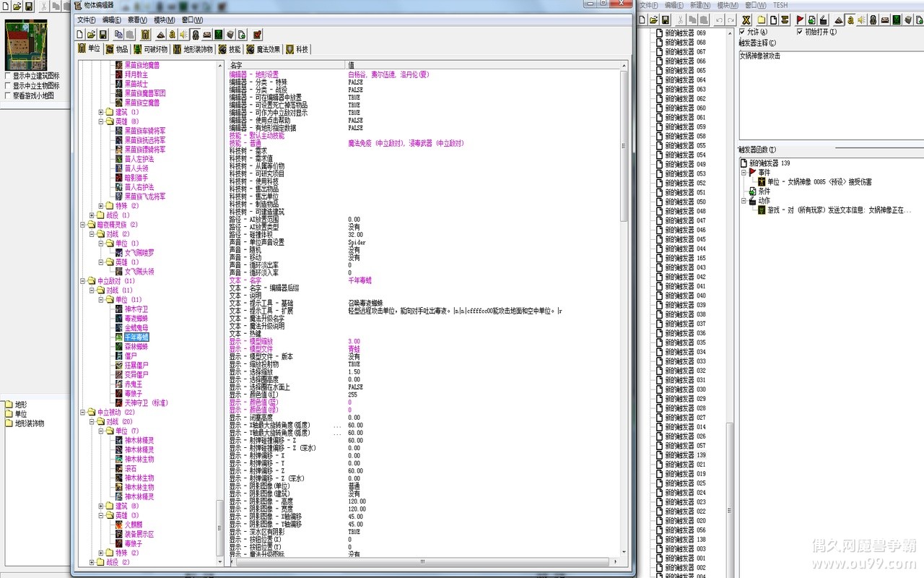Open Campaign Editor icon in Object Editor toolbar
924x578 pixels.
[206, 34]
